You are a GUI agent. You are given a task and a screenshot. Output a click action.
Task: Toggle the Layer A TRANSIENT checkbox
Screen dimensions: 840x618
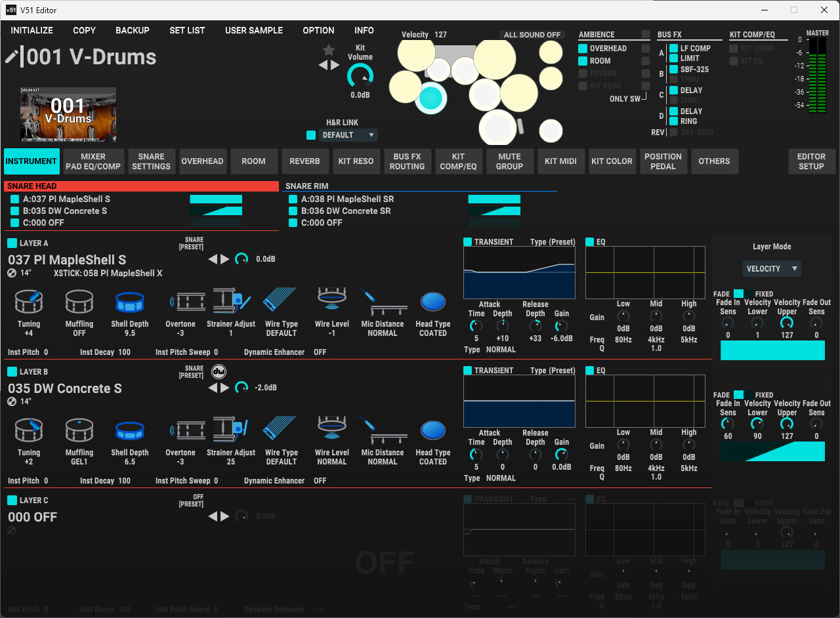pyautogui.click(x=468, y=242)
